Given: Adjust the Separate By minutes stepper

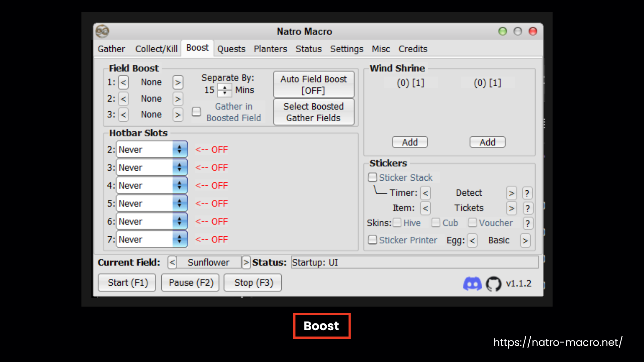Looking at the screenshot, I should (224, 90).
